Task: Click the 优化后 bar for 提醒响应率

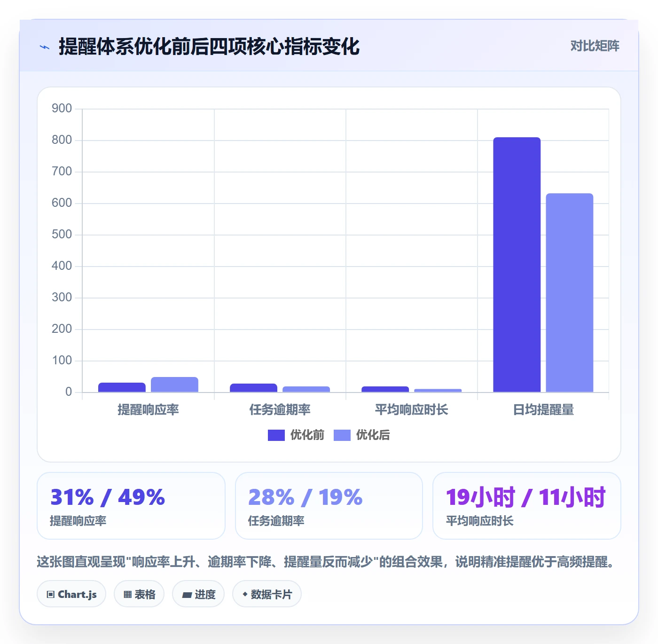Action: (174, 385)
